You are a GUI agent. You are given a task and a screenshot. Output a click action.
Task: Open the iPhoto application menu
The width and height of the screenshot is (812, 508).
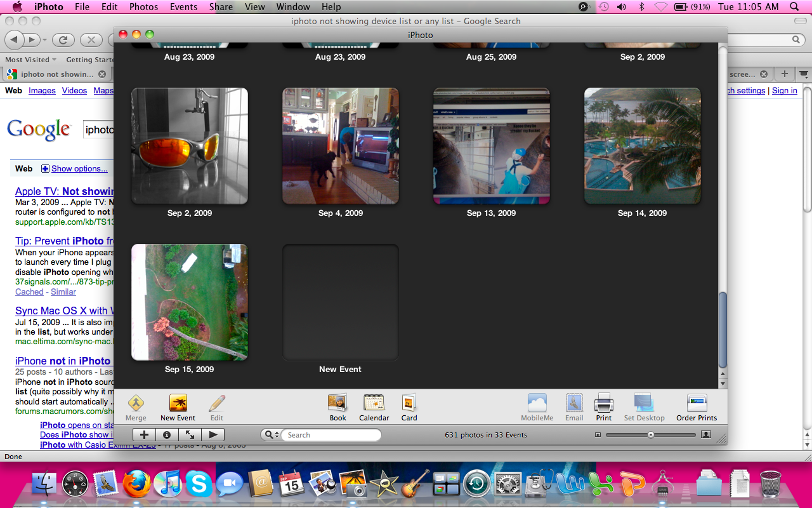[49, 7]
